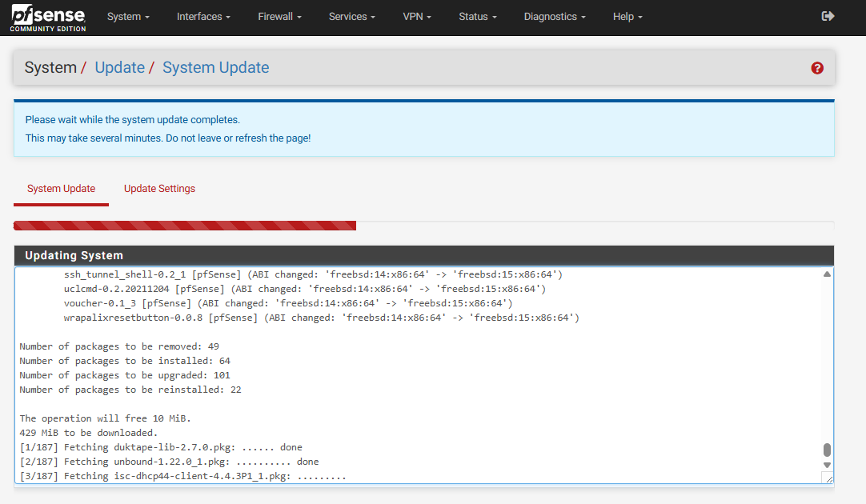Click the 'Number of packages to be removed: 49' line
This screenshot has height=504, width=866.
[119, 346]
